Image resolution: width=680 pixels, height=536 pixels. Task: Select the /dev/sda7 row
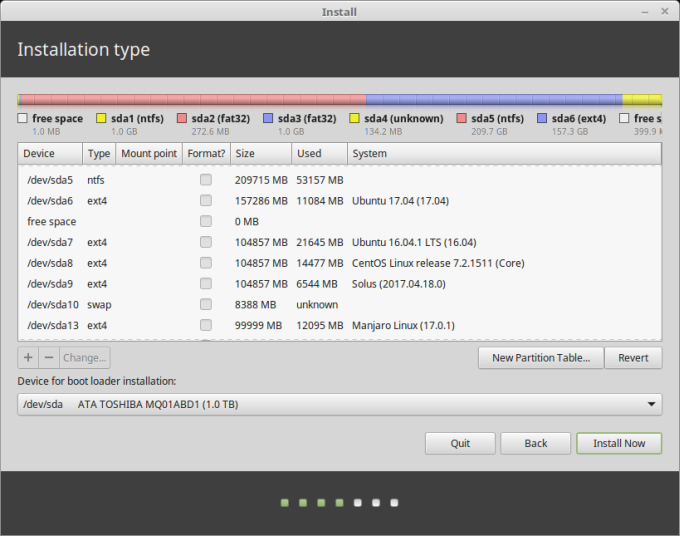(340, 242)
